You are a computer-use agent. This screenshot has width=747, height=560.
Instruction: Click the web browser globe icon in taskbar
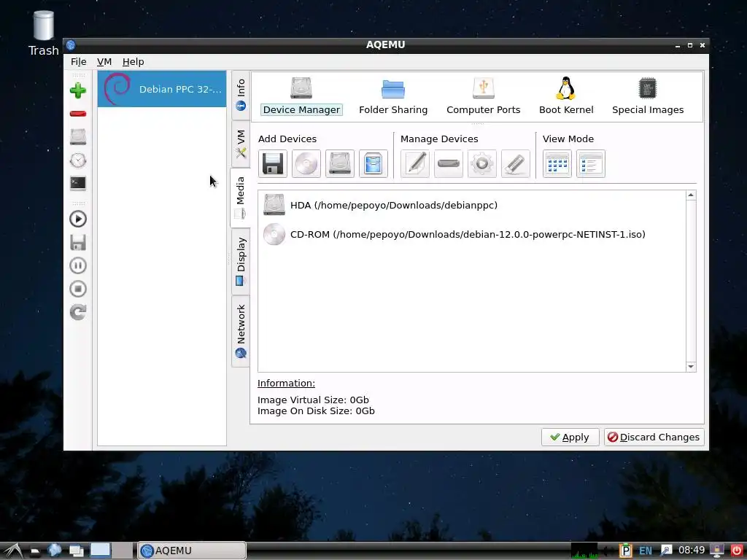[55, 550]
